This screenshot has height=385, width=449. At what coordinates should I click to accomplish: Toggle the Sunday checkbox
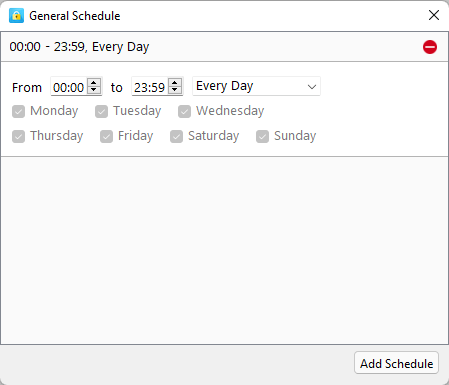262,136
